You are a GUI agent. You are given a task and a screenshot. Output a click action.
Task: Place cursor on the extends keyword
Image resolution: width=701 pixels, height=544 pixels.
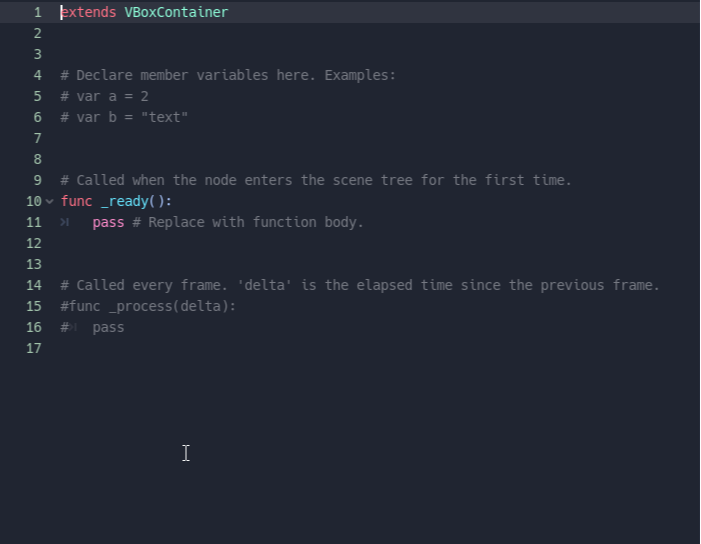point(88,12)
